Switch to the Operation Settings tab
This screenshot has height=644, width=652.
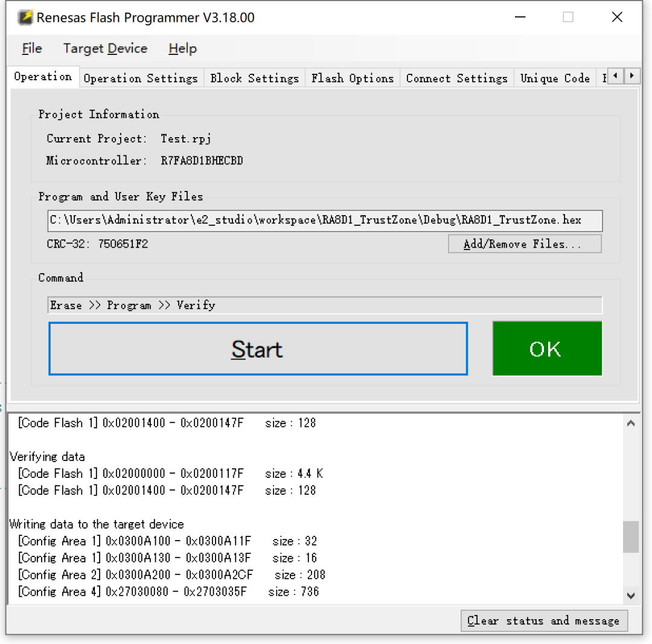(x=141, y=78)
